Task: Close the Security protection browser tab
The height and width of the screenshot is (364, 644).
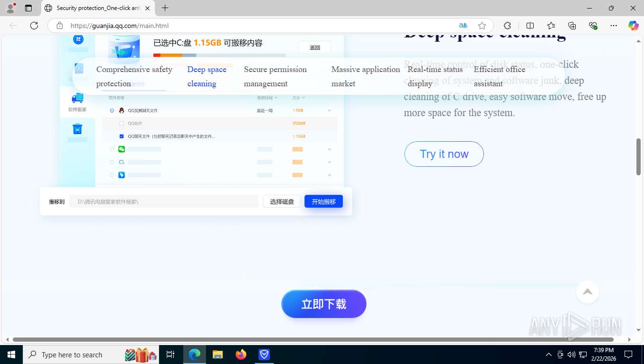Action: [x=147, y=8]
